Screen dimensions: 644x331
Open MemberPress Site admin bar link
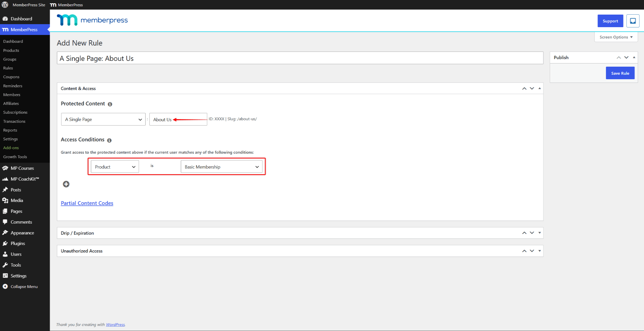(29, 5)
